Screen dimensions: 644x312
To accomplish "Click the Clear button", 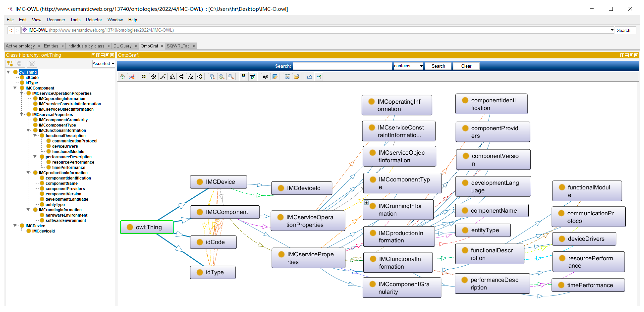I will [466, 66].
